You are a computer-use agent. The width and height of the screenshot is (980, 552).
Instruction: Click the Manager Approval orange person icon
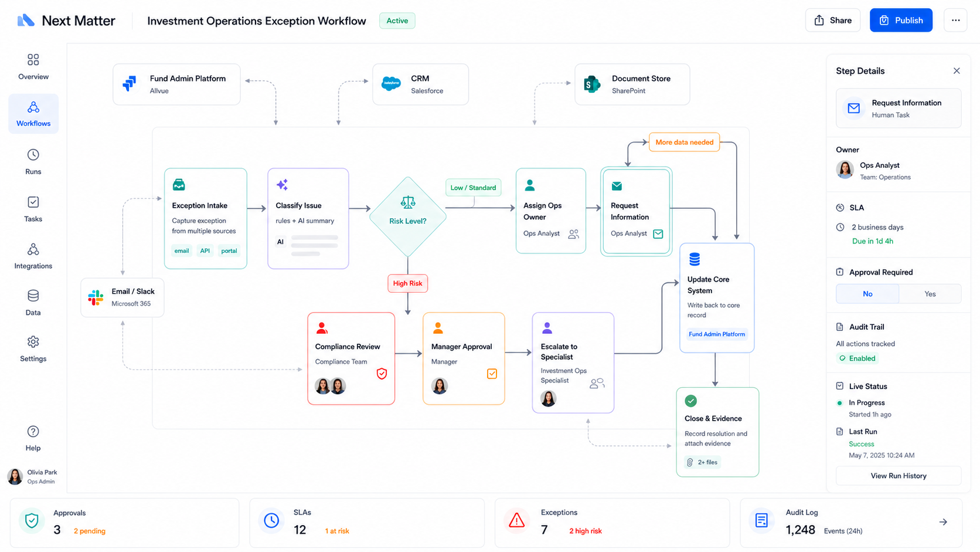(438, 328)
